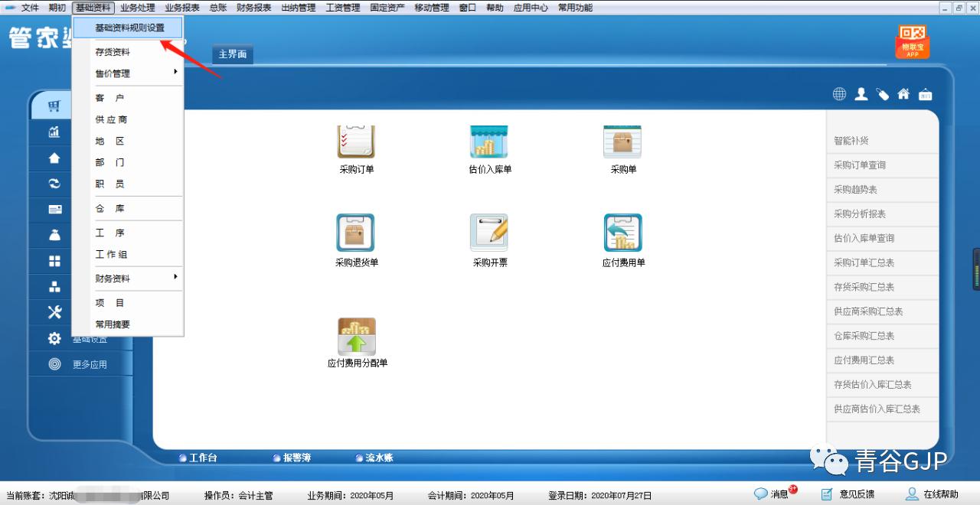Open the 采购单 icon

pos(622,142)
